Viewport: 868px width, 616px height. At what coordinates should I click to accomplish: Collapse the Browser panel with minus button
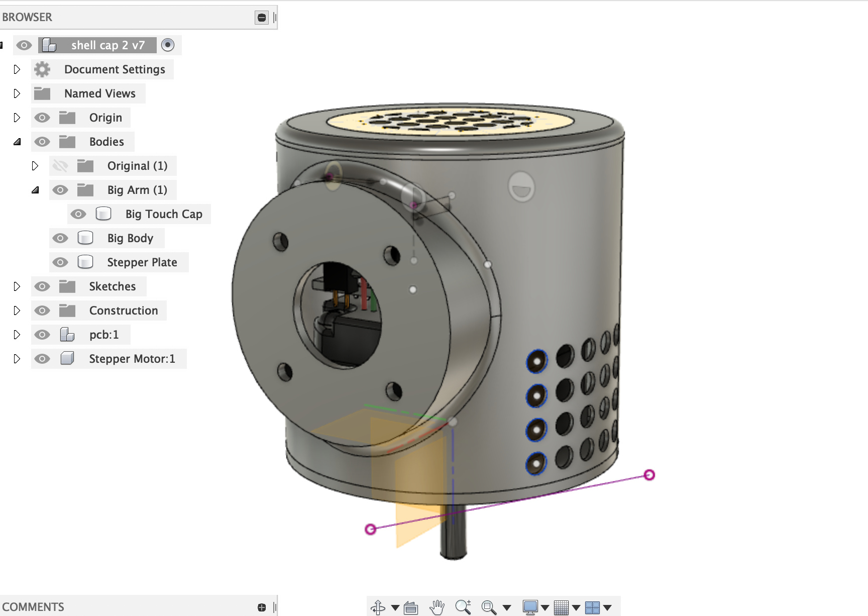tap(262, 18)
